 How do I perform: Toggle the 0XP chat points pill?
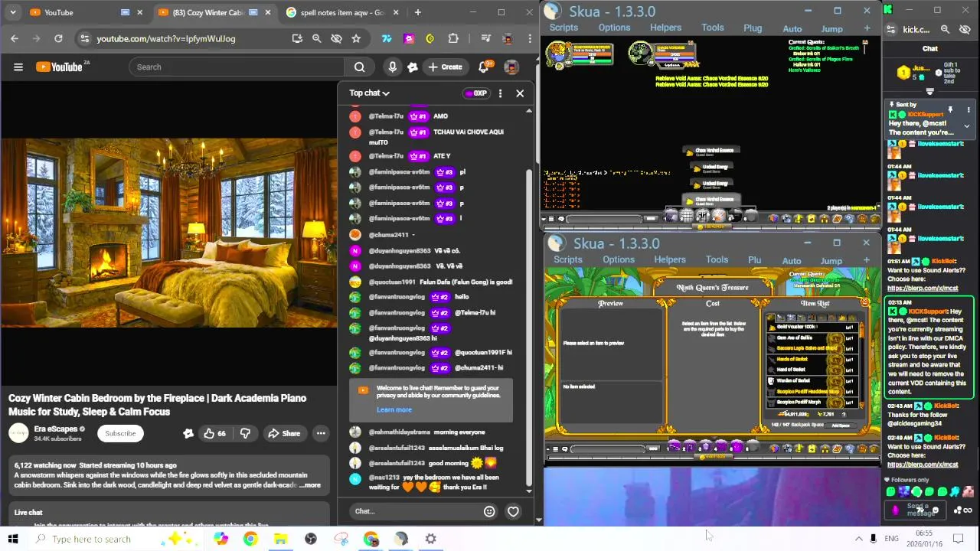pyautogui.click(x=475, y=93)
